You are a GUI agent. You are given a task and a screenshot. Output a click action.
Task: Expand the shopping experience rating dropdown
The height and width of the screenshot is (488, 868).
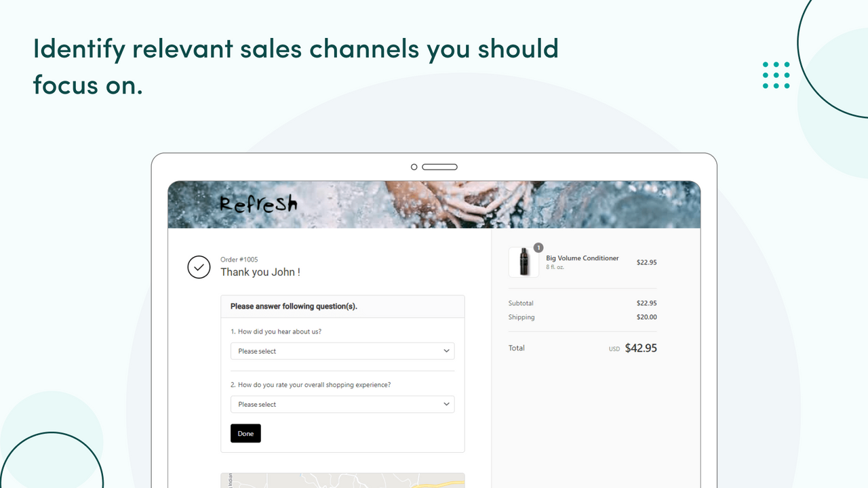point(342,404)
